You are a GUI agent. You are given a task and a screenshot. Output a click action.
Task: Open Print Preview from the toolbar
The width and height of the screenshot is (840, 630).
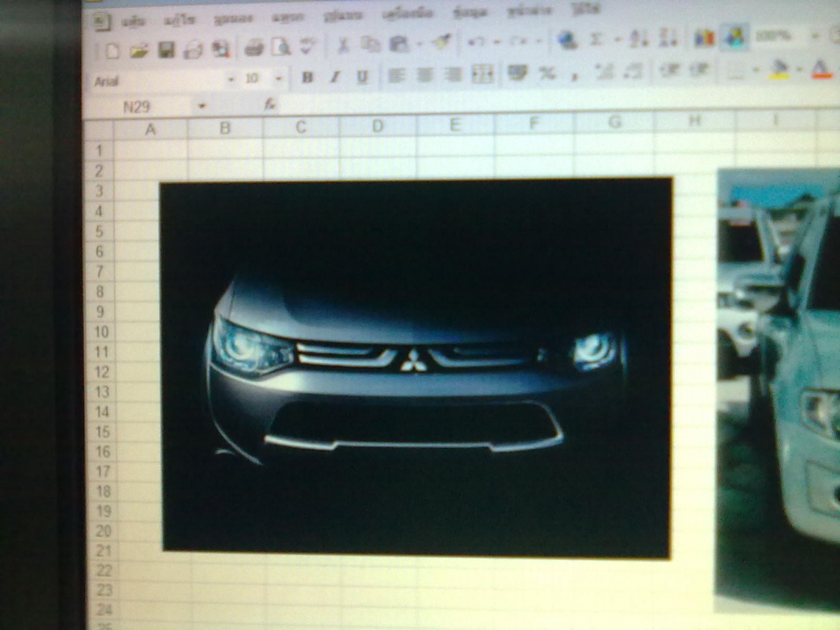[280, 47]
